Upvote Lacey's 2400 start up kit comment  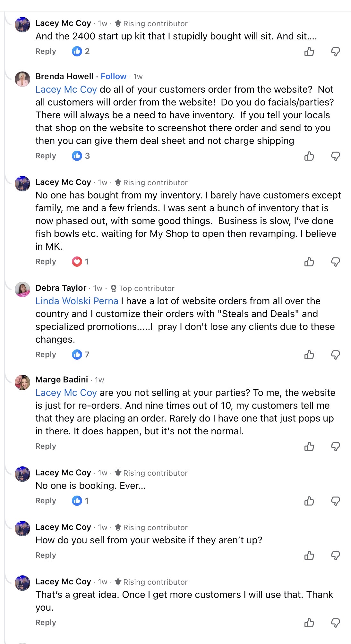(309, 52)
